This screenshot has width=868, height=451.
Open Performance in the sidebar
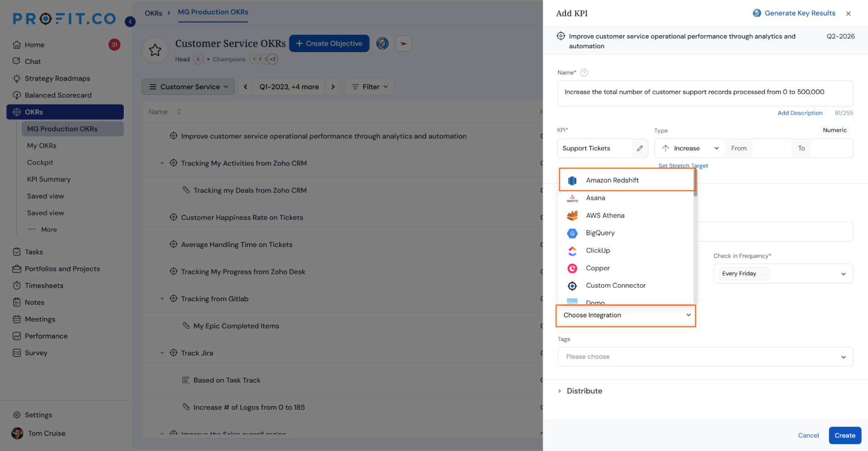[x=46, y=336]
